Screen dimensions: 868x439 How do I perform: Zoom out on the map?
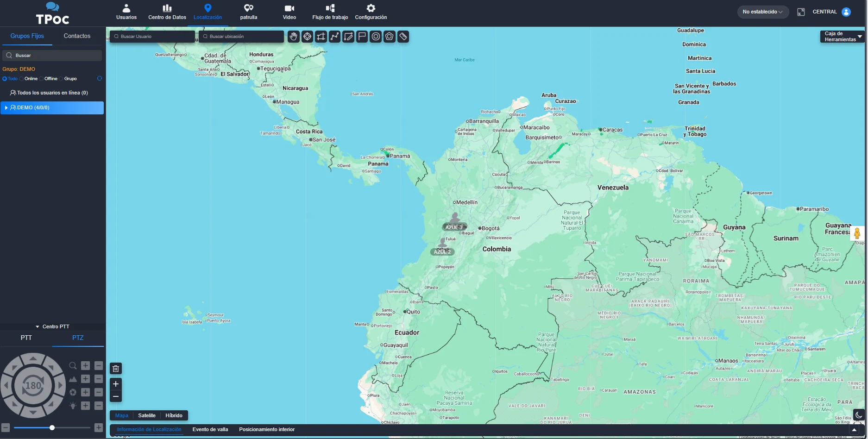coord(116,396)
